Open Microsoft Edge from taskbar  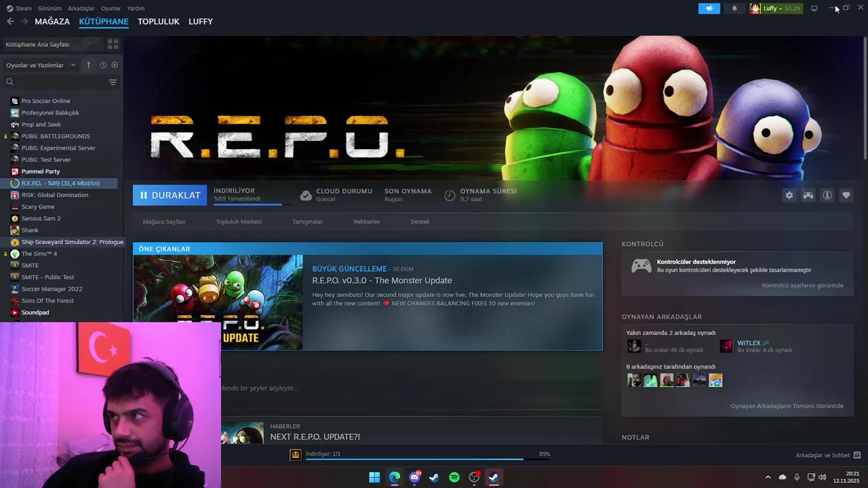pyautogui.click(x=395, y=477)
